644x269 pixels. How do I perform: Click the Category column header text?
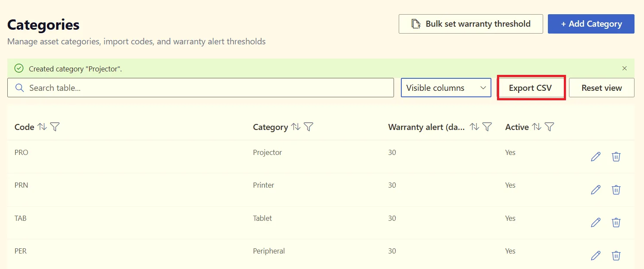click(270, 127)
